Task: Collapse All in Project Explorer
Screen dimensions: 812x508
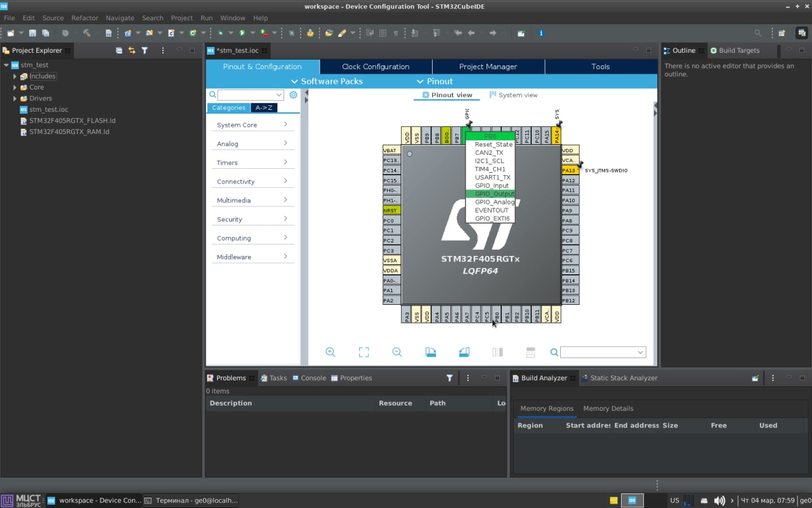Action: pos(119,50)
